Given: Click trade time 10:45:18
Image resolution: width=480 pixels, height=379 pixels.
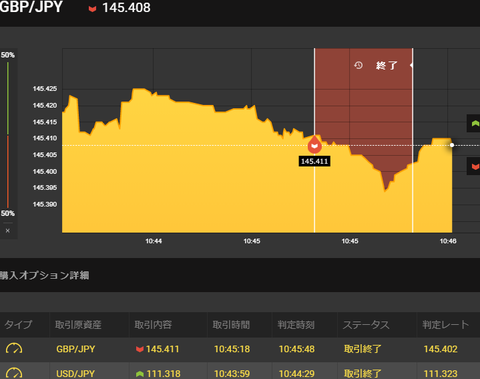Looking at the screenshot, I should tap(232, 349).
